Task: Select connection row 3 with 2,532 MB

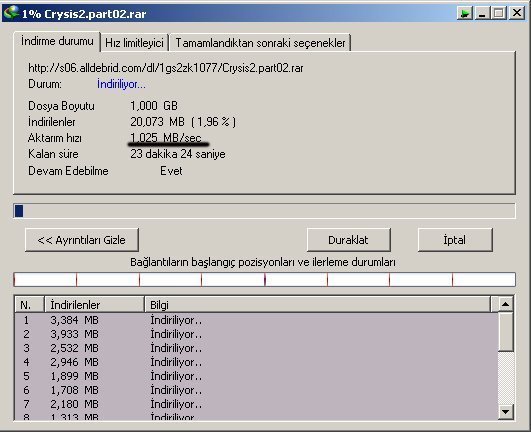Action: point(257,348)
